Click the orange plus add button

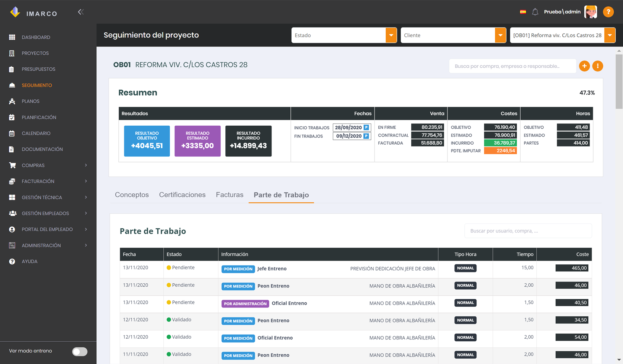tap(584, 66)
